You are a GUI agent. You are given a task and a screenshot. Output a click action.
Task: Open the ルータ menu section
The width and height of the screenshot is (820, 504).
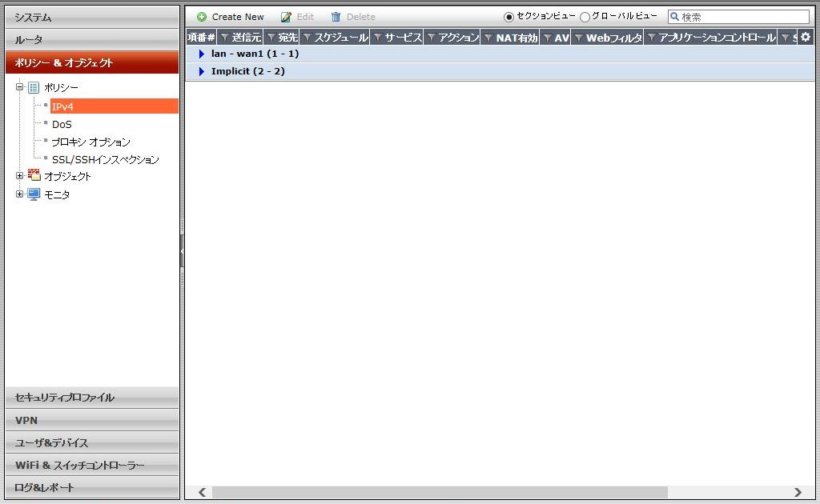click(92, 40)
